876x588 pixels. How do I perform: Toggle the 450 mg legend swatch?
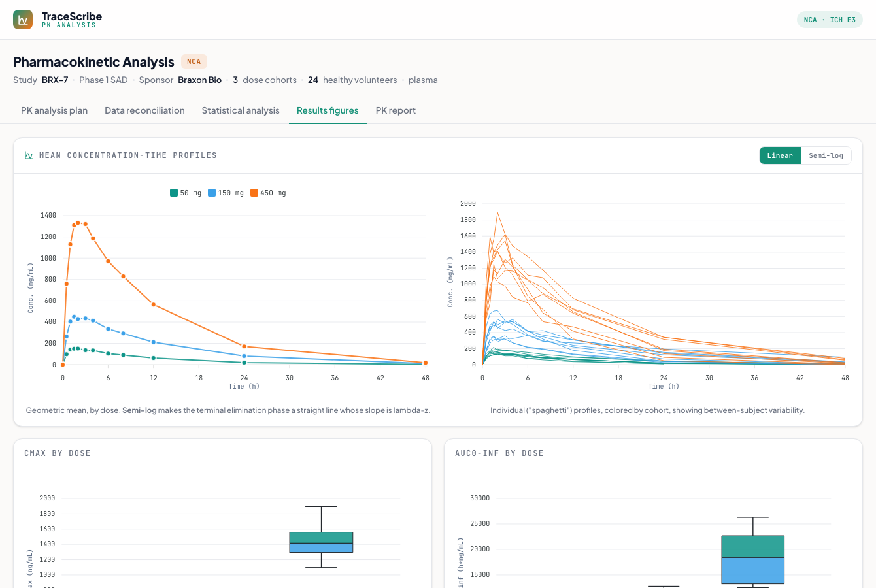(254, 193)
